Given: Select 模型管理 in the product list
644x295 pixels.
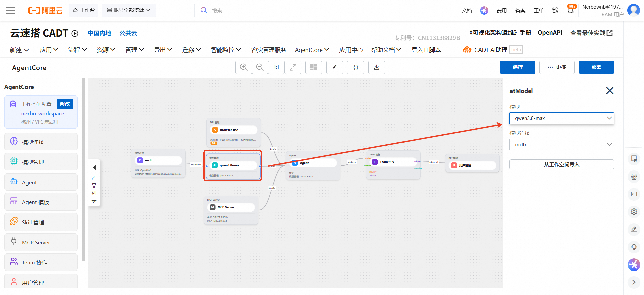Looking at the screenshot, I should coord(41,162).
